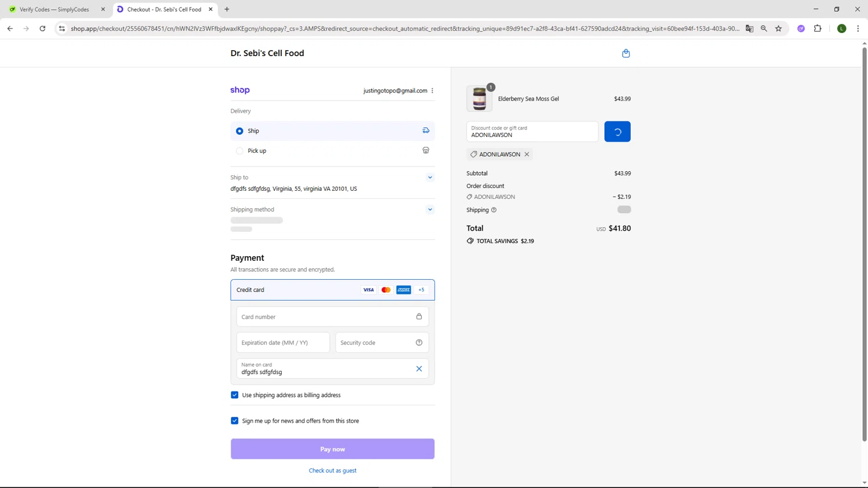Show security code help icon
The image size is (868, 488).
[x=419, y=343]
